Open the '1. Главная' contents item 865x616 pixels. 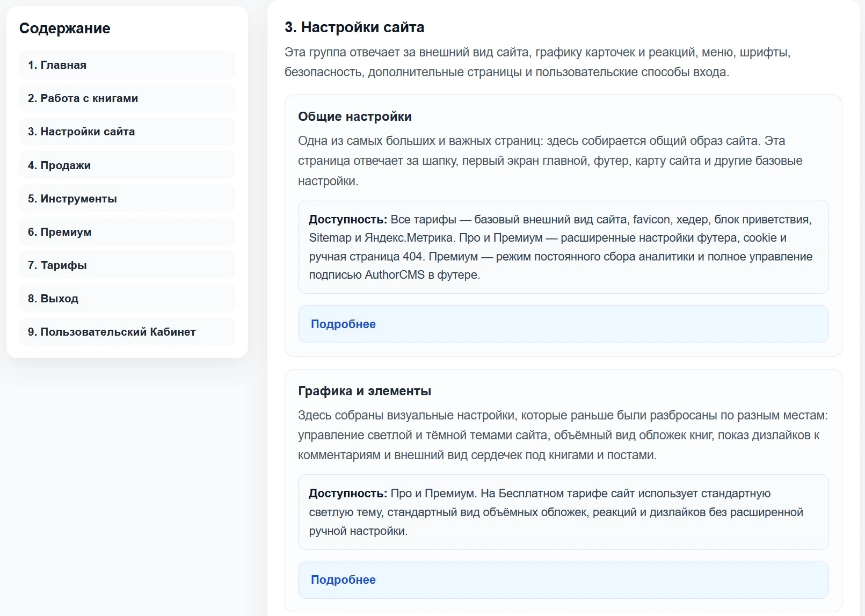point(127,65)
